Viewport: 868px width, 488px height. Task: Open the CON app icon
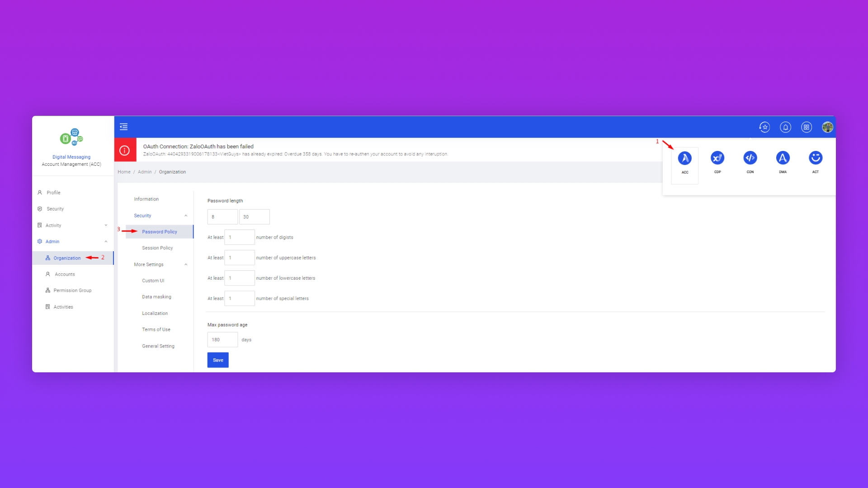pos(750,158)
